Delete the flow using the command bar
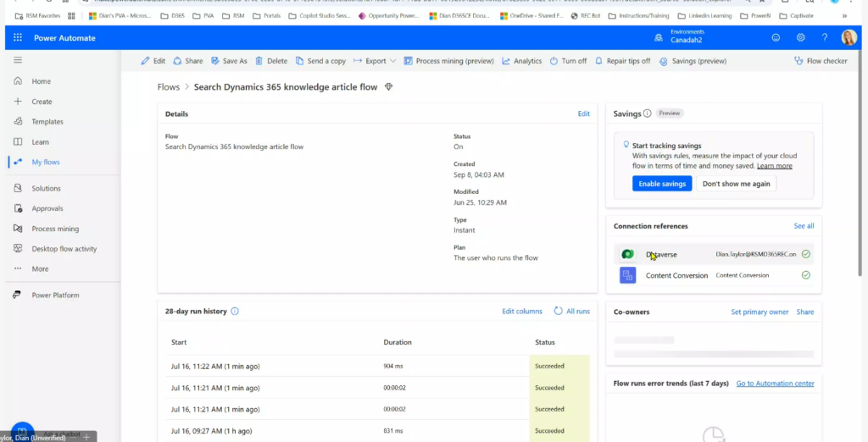The height and width of the screenshot is (442, 868). click(x=271, y=61)
